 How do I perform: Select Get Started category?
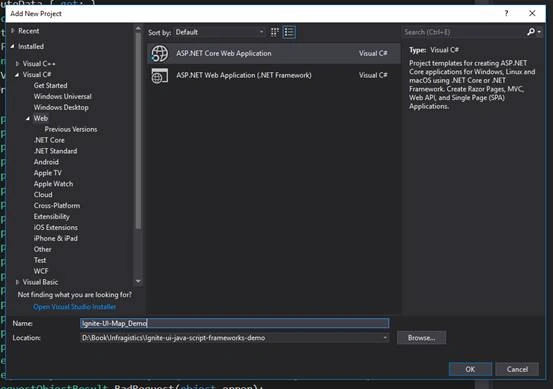click(x=50, y=85)
